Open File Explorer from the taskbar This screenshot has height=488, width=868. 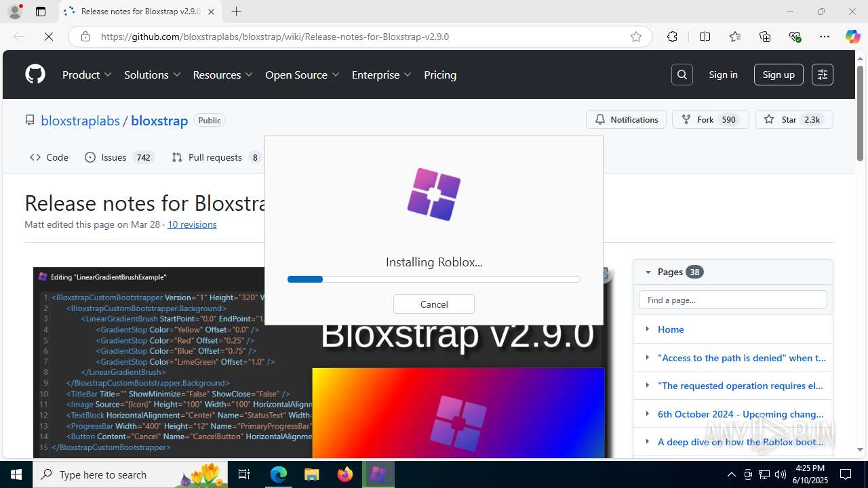pos(311,474)
